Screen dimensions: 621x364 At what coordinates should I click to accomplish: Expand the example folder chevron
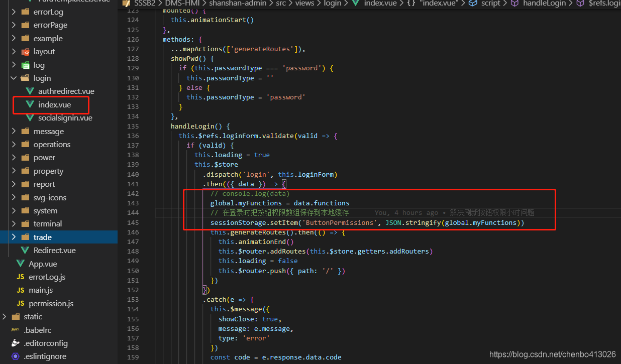14,39
